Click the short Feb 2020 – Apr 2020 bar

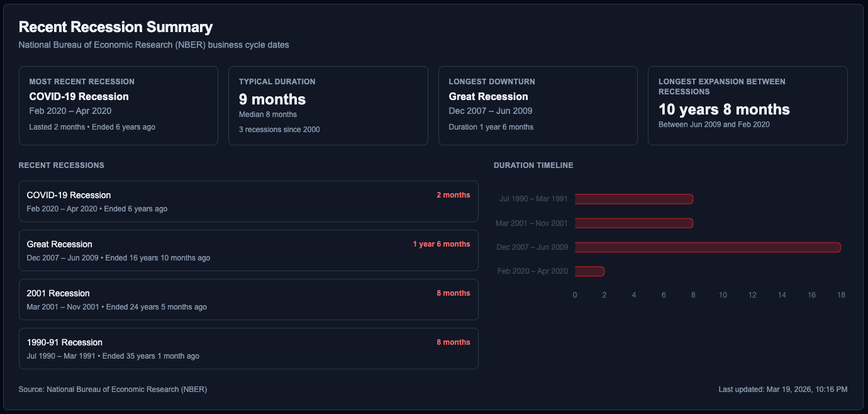(589, 271)
